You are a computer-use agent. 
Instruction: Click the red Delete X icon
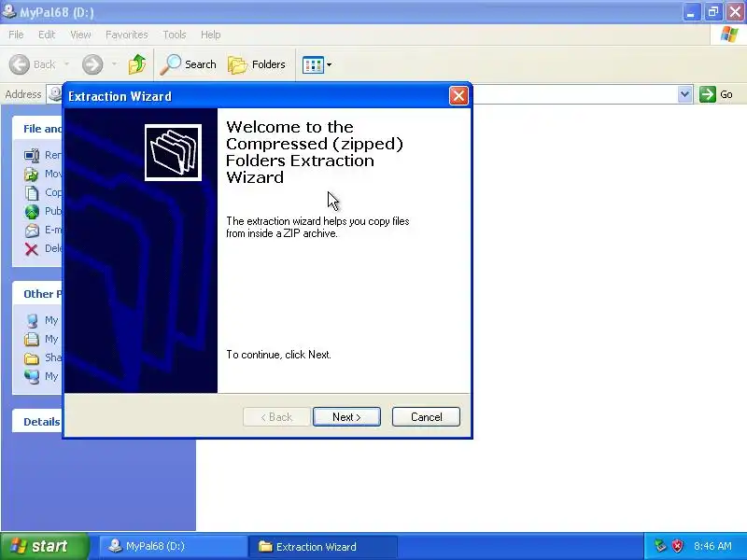click(x=32, y=248)
